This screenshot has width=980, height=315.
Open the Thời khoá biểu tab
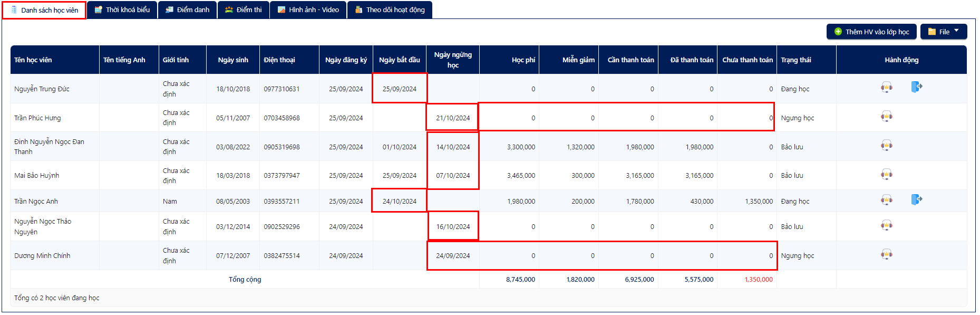[x=122, y=9]
